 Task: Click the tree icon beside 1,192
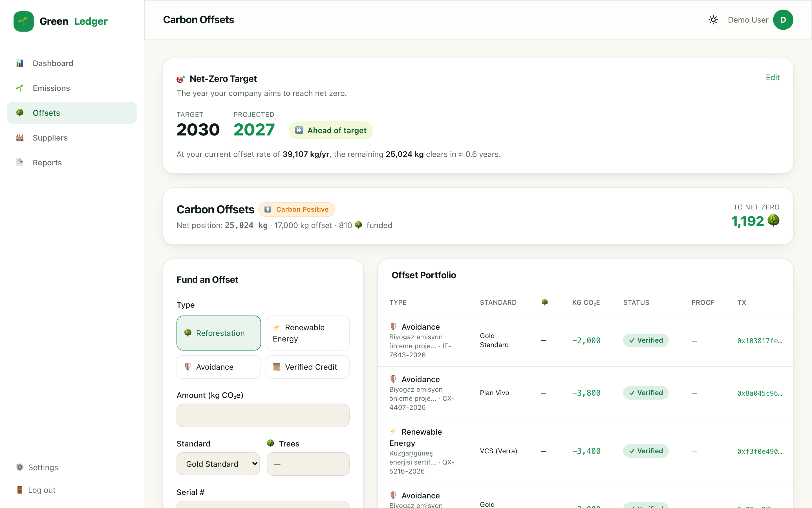point(773,221)
